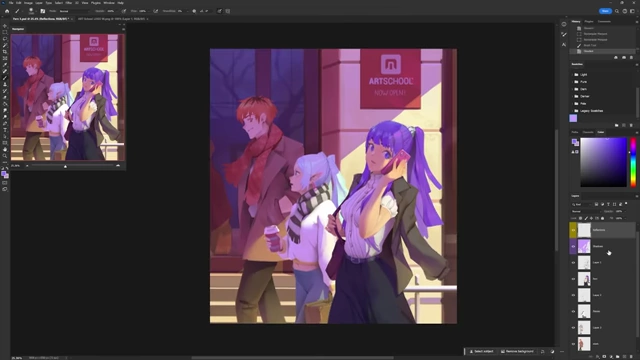Expand the Dark swatches folder
Image resolution: width=640 pixels, height=360 pixels.
coord(572,89)
